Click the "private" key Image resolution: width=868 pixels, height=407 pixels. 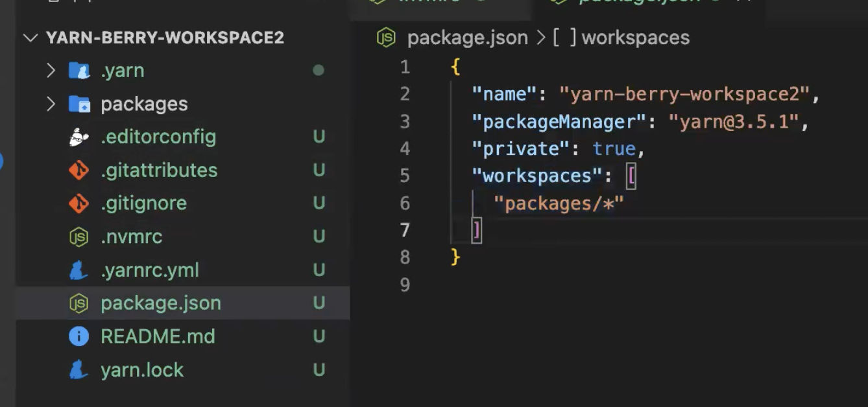521,149
